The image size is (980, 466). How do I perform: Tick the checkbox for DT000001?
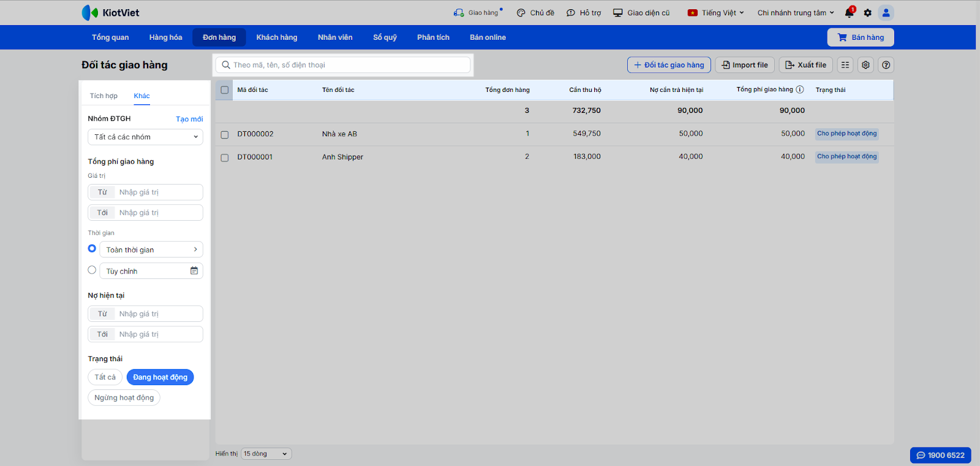[225, 158]
